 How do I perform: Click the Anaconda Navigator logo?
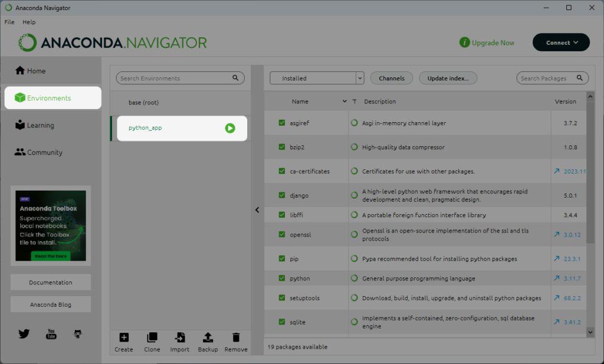(x=113, y=42)
